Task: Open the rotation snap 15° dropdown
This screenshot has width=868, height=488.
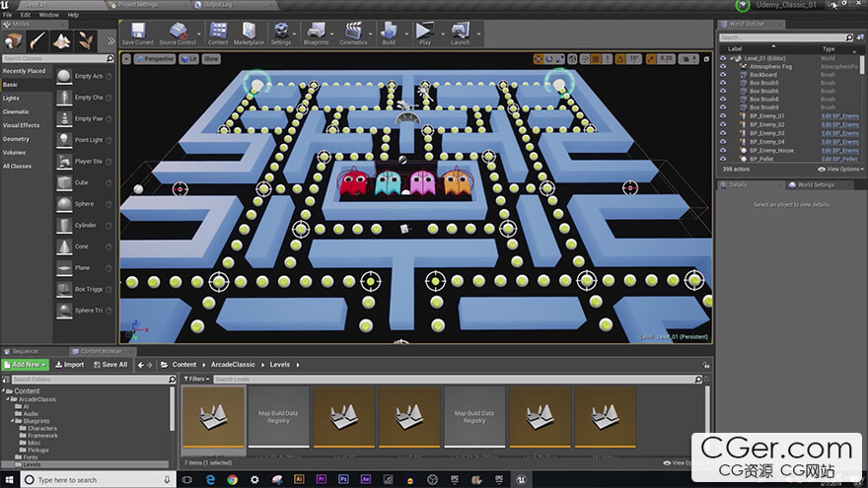Action: tap(634, 58)
